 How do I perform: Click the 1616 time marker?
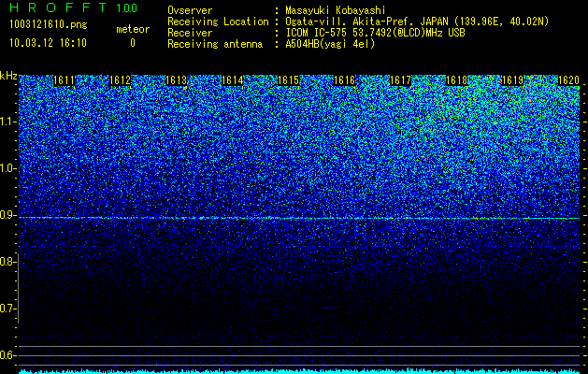coord(345,80)
